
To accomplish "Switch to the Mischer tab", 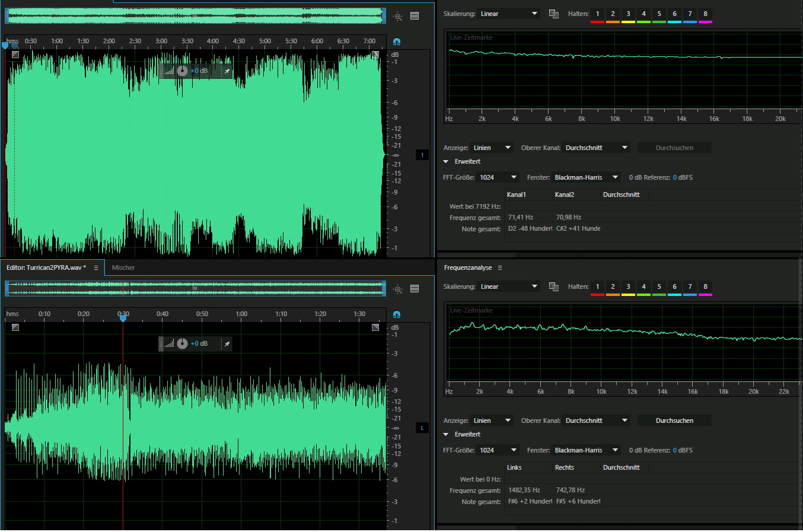I will 123,268.
